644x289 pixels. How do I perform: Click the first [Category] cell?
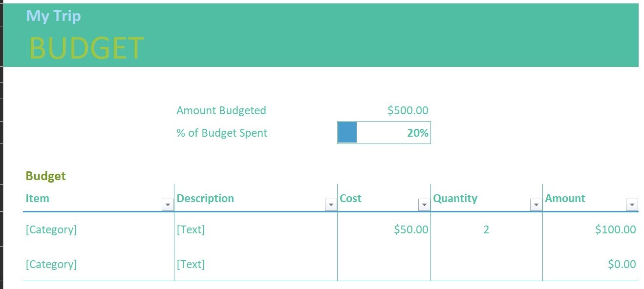(x=51, y=229)
